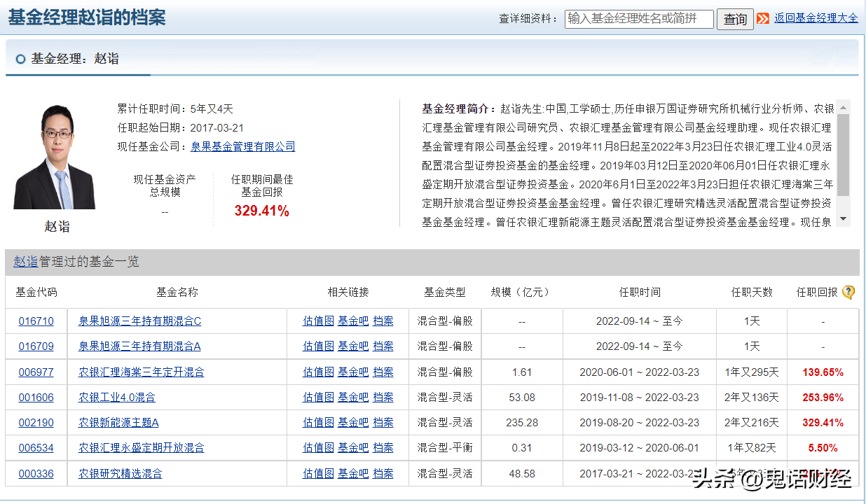
Task: Open 档案 for 农银汇理永盛定期开放混合
Action: click(383, 448)
